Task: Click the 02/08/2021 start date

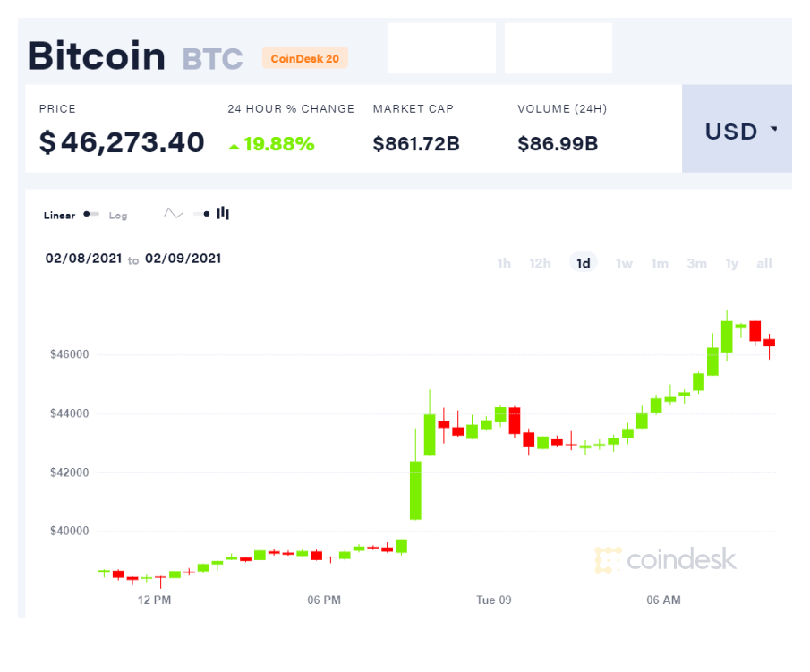Action: (x=84, y=259)
